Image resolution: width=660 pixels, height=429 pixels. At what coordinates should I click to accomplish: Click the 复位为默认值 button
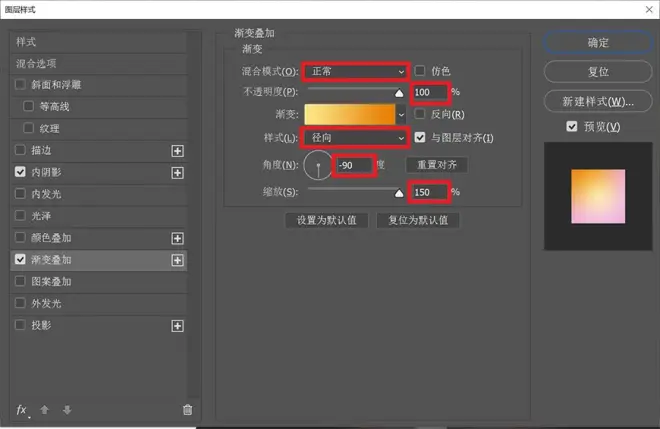pos(418,220)
